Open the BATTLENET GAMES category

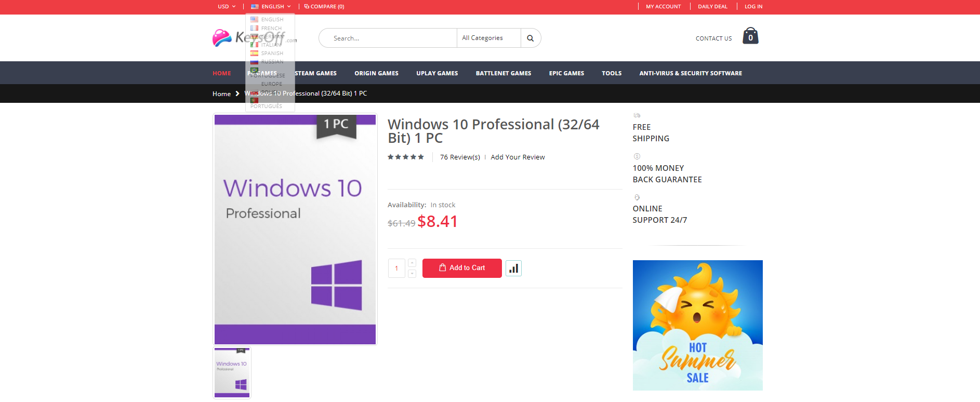point(504,73)
